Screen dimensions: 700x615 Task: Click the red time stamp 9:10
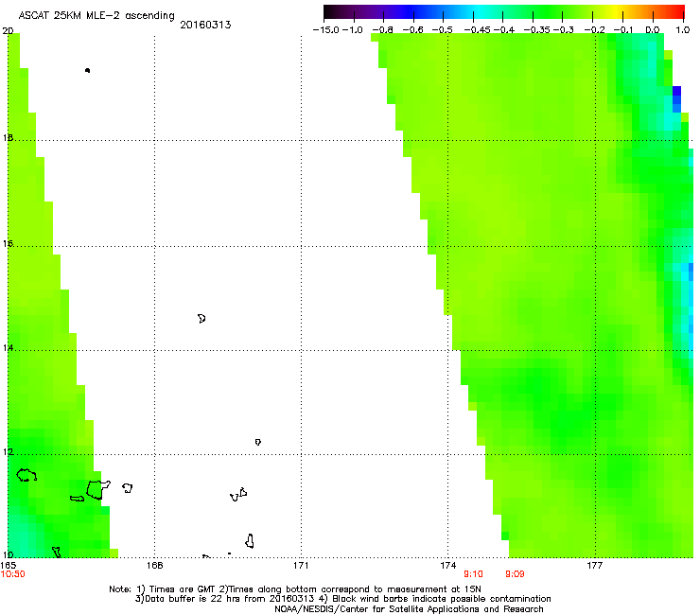coord(473,574)
